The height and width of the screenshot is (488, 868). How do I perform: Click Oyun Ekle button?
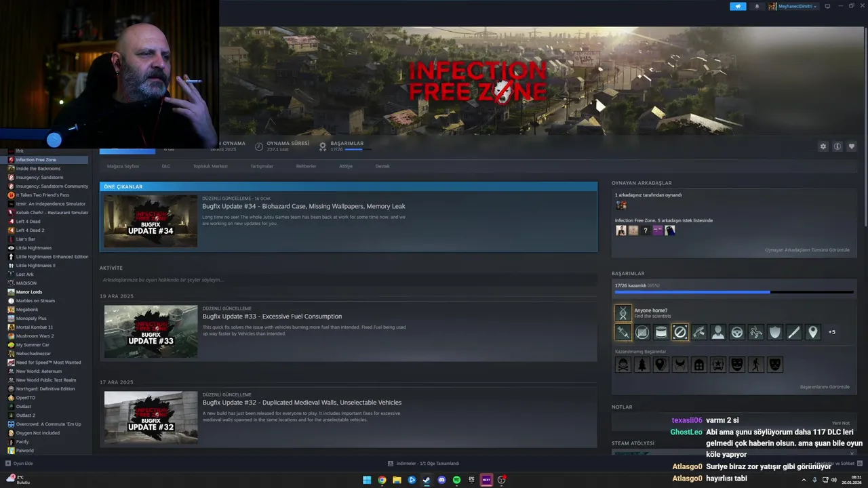tap(19, 464)
